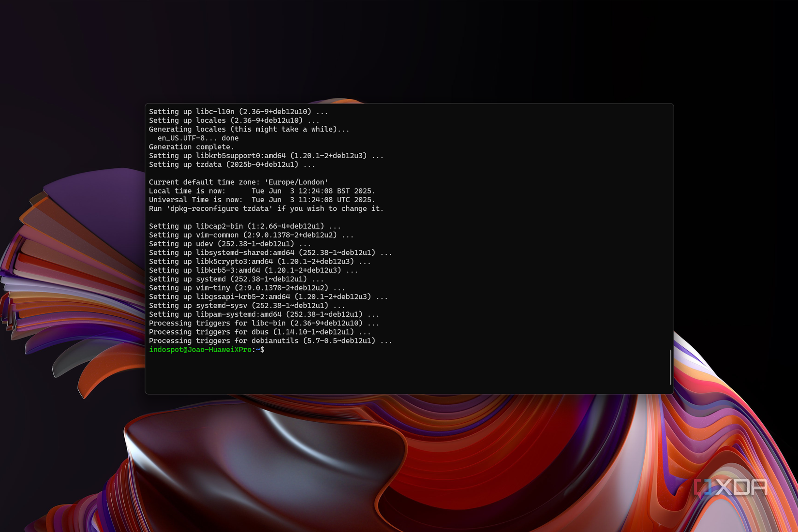This screenshot has height=532, width=798.
Task: Click the 'Local time is now' timestamp line
Action: (262, 191)
